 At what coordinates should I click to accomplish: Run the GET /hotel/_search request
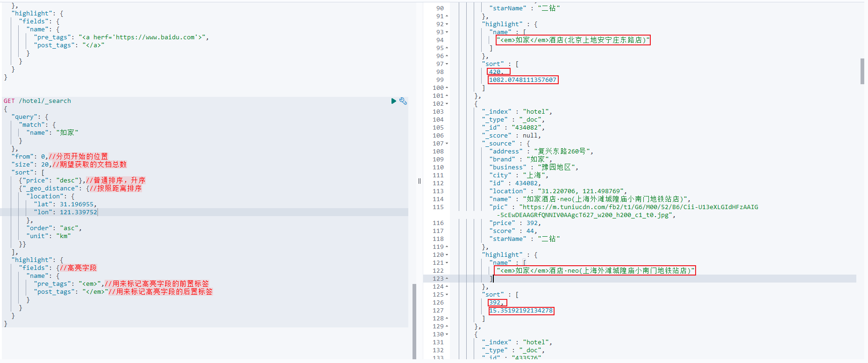(393, 101)
